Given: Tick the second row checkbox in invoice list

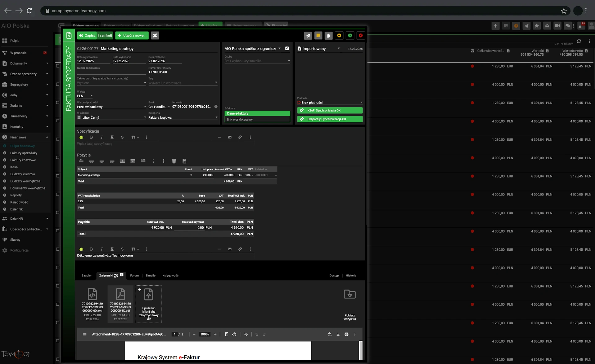Looking at the screenshot, I should (x=58, y=84).
